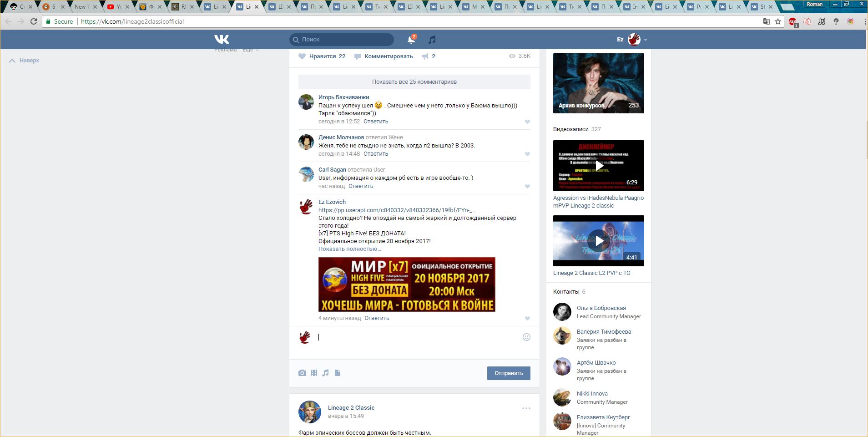Open the МИР x7 banner image
The height and width of the screenshot is (437, 868).
407,285
